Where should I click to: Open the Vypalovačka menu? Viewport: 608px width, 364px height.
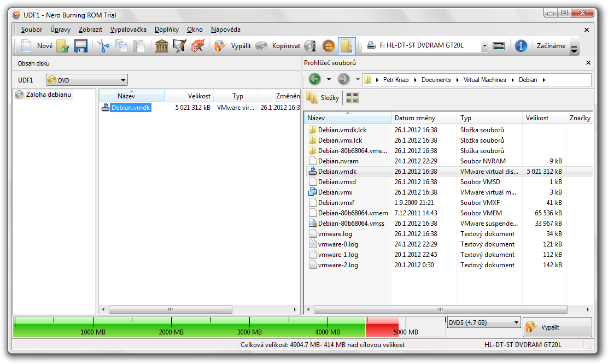(x=128, y=30)
